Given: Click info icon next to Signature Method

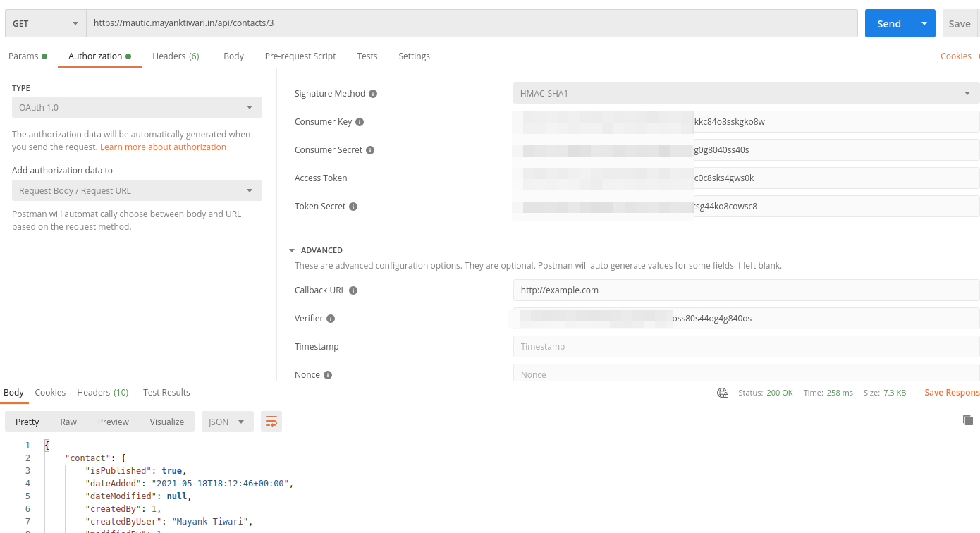Looking at the screenshot, I should click(x=373, y=94).
